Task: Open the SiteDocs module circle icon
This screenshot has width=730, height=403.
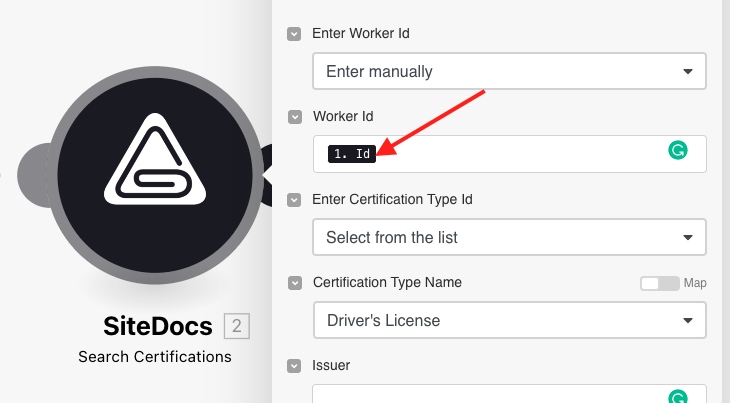Action: coord(155,175)
